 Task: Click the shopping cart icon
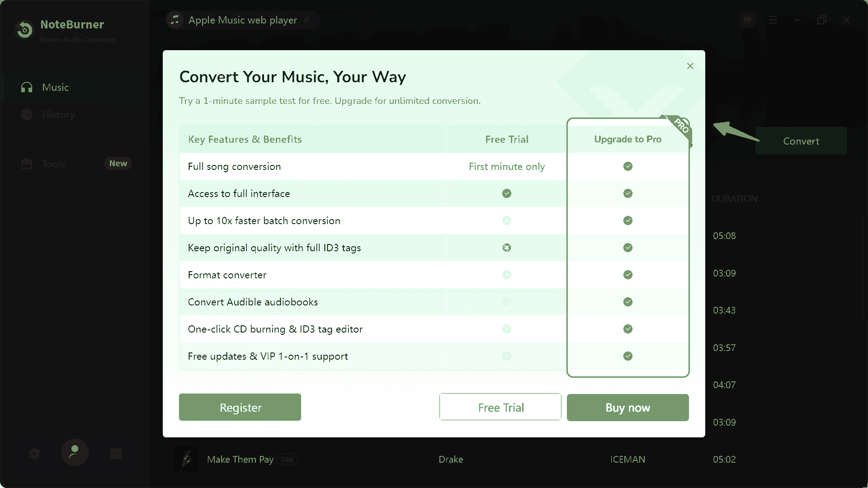(747, 20)
